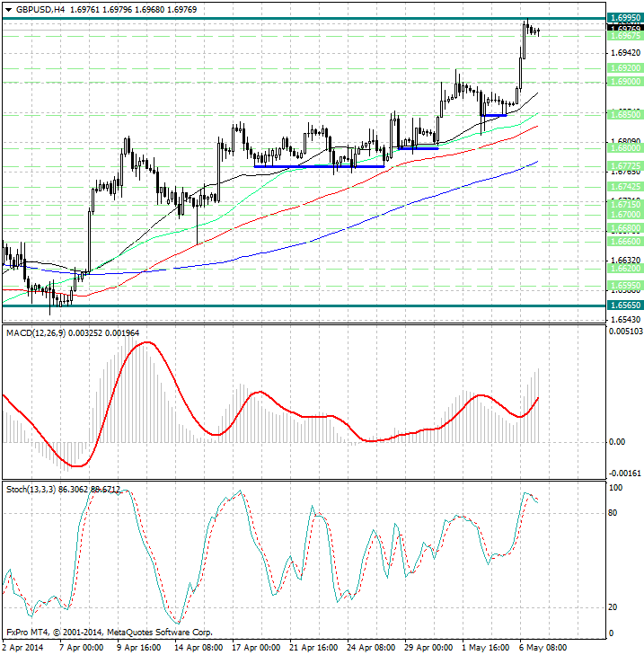Select the 1 May 16:00 time label
The height and width of the screenshot is (655, 644).
coord(485,648)
